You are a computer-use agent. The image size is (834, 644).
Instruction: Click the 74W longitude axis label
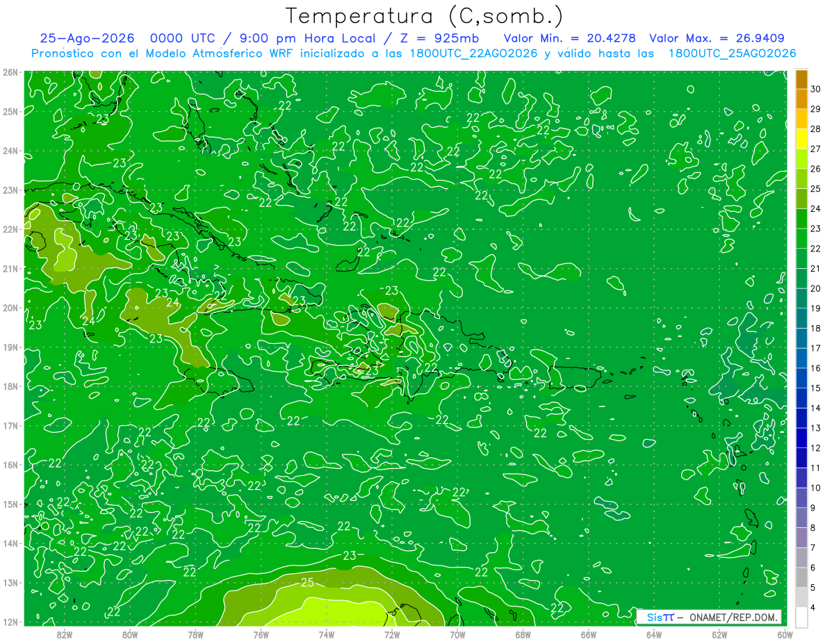[x=327, y=634]
